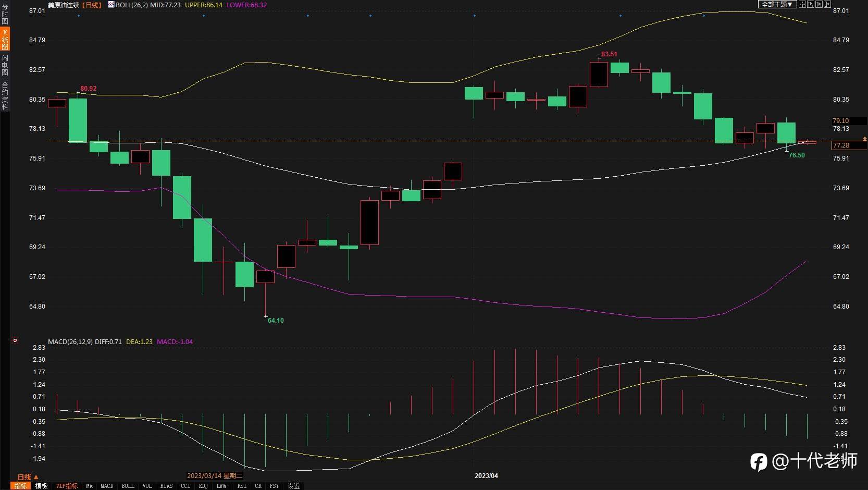Click the expand panel arrow icon at top right

click(x=827, y=4)
